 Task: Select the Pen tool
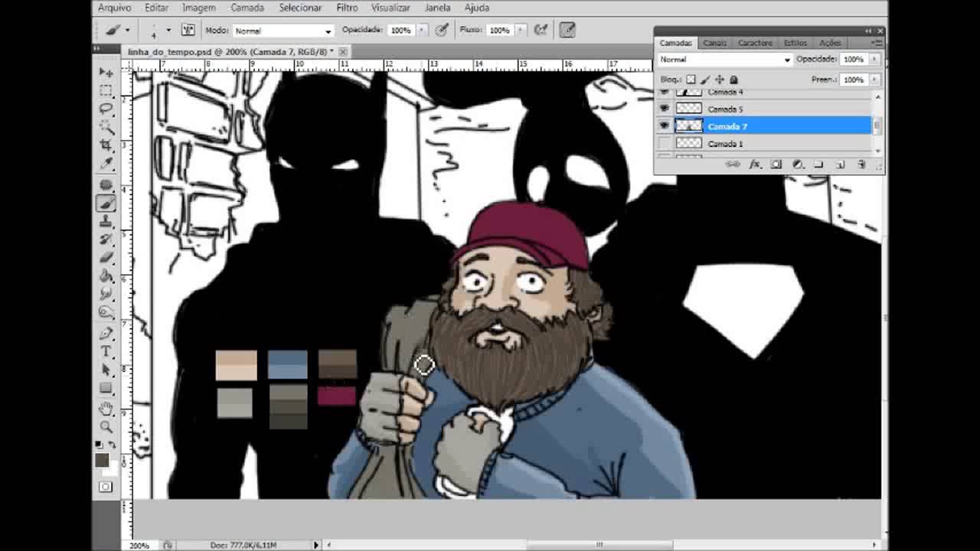coord(106,334)
